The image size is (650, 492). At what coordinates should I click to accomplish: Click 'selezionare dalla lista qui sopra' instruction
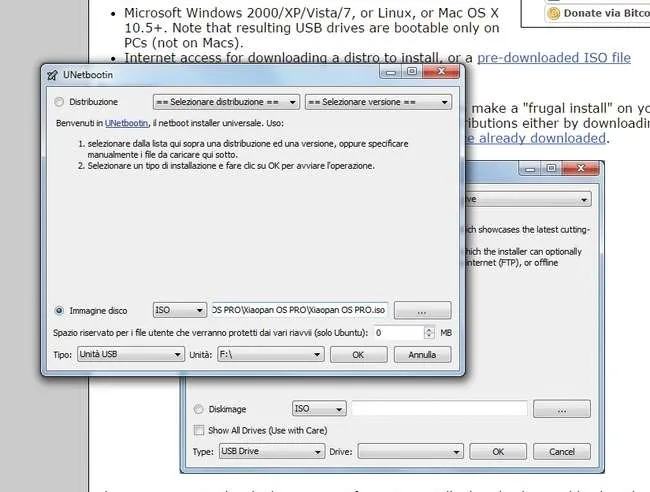(248, 149)
